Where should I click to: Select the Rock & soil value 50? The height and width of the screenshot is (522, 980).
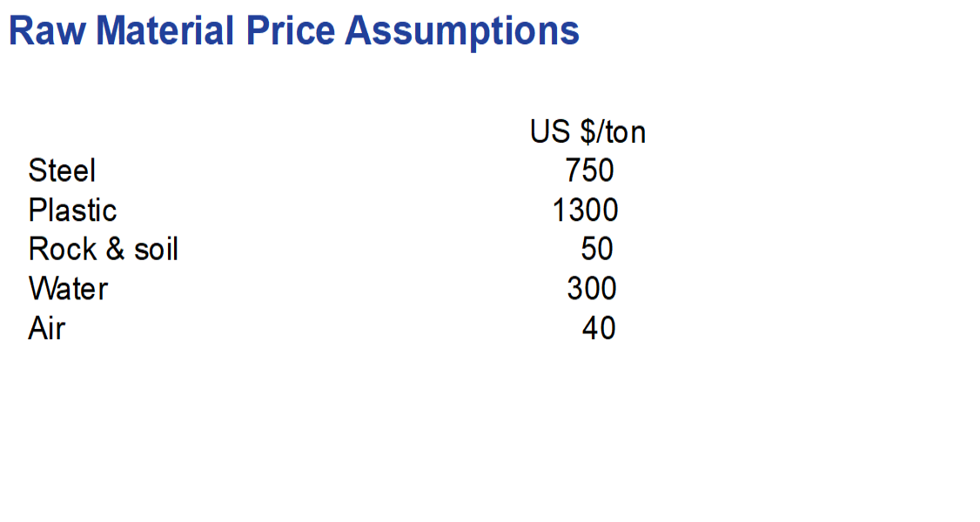click(597, 249)
